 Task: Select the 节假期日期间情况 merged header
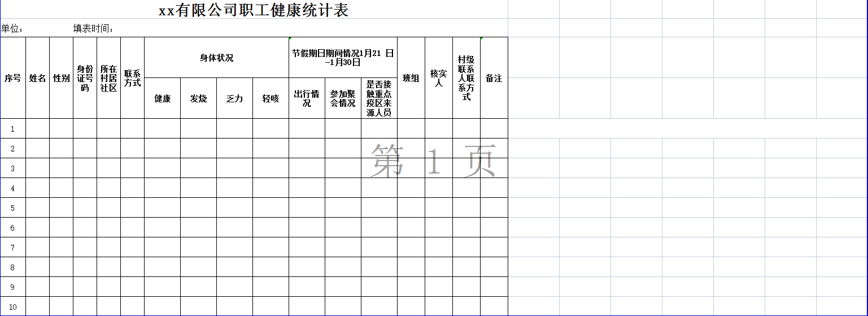343,58
